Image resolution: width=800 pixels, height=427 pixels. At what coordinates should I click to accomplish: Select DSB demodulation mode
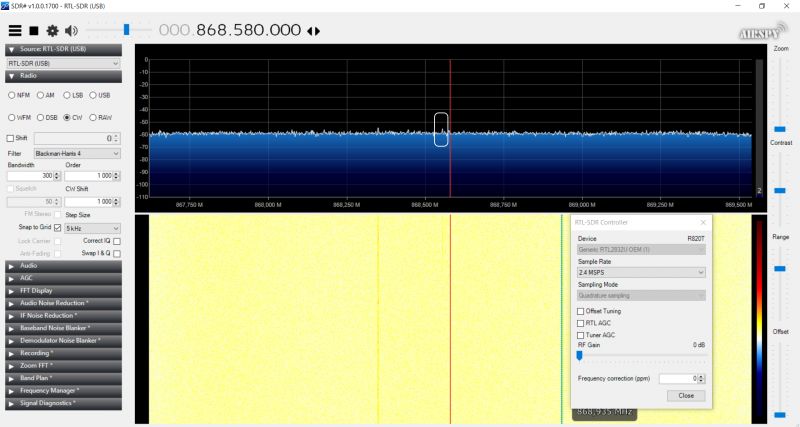tap(47, 117)
